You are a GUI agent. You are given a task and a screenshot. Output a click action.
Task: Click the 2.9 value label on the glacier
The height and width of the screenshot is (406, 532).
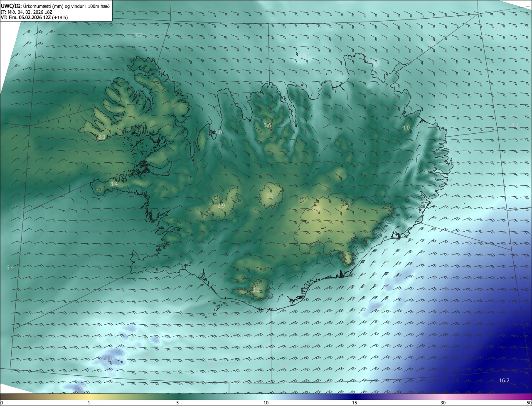point(221,206)
